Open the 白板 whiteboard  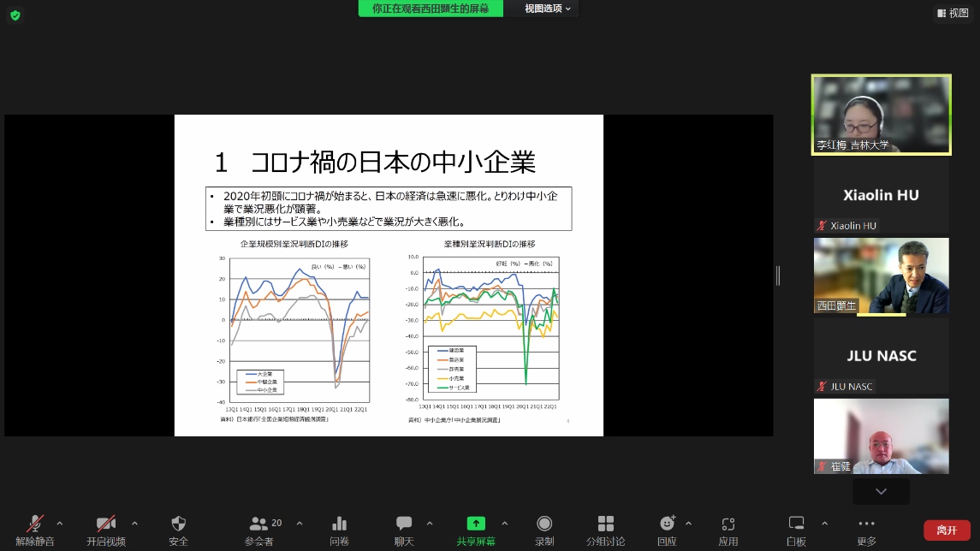coord(796,530)
